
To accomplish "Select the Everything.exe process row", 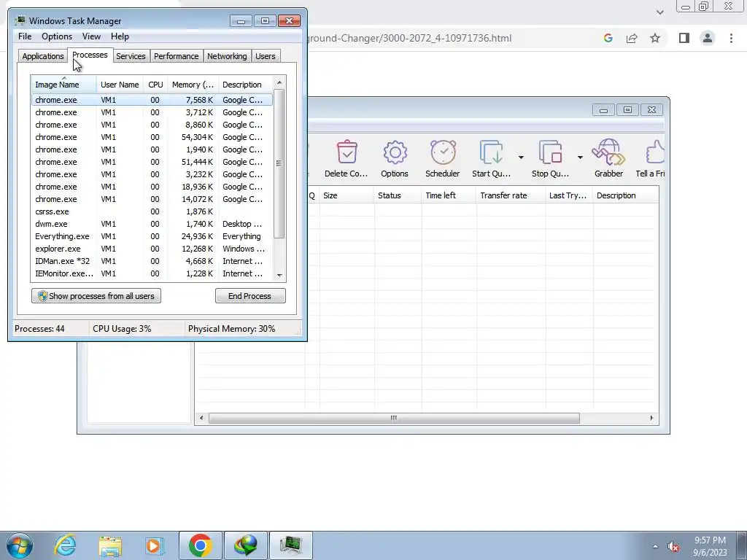I will [152, 236].
